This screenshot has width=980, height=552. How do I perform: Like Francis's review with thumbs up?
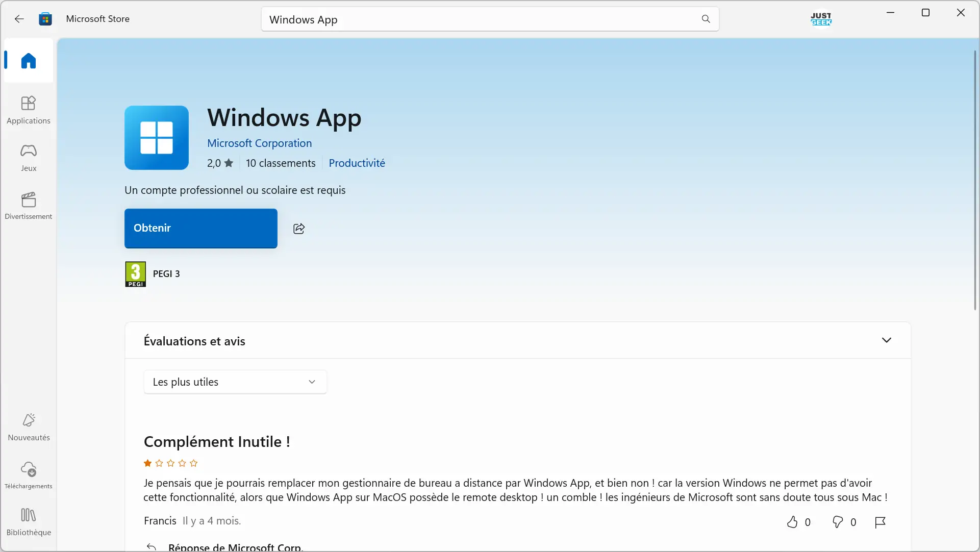(x=792, y=522)
